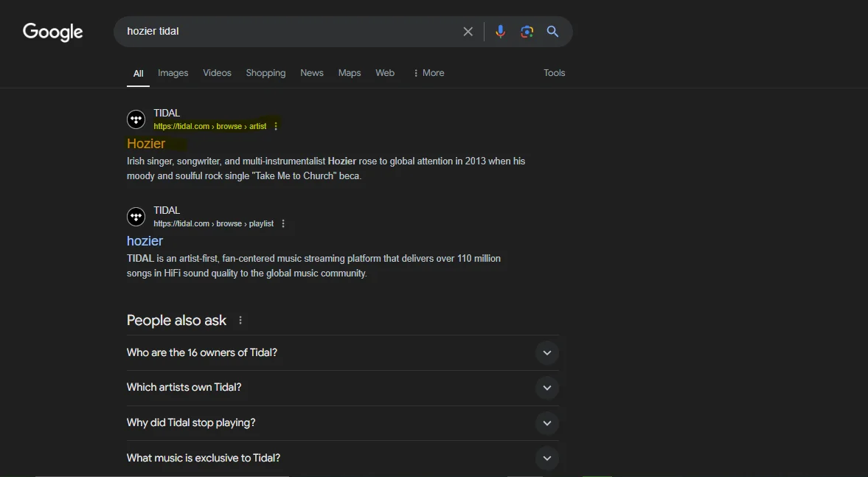Click the snippet text starting 'Irish singer, songwriter'
The width and height of the screenshot is (868, 477).
point(326,169)
